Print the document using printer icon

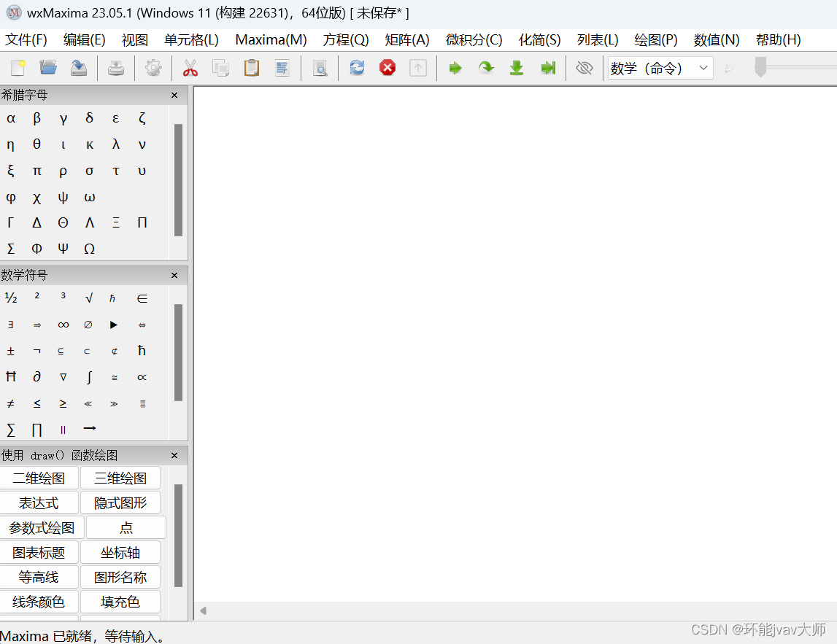[116, 68]
